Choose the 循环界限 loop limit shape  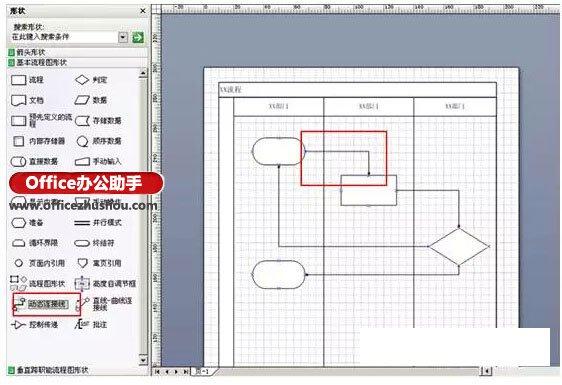[x=35, y=243]
